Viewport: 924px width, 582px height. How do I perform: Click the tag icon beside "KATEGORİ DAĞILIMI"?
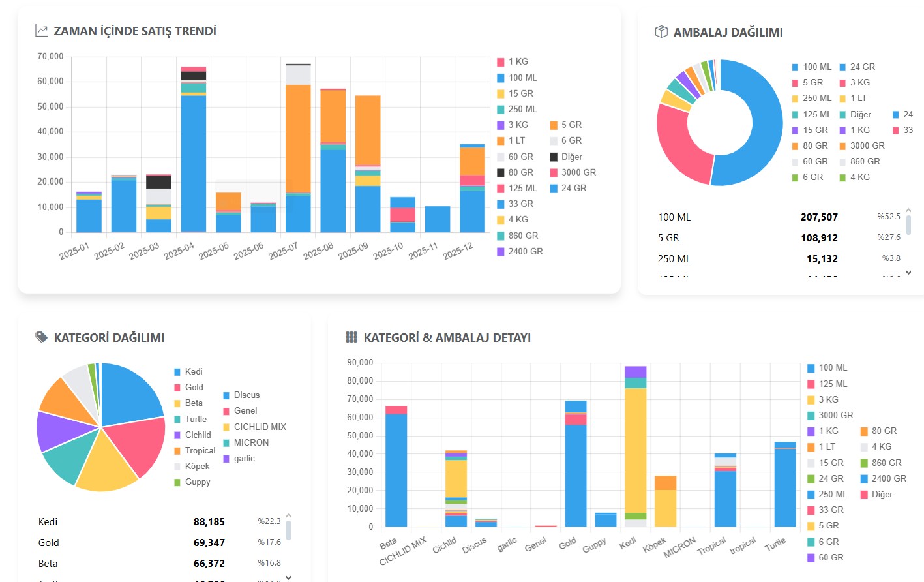(x=40, y=337)
